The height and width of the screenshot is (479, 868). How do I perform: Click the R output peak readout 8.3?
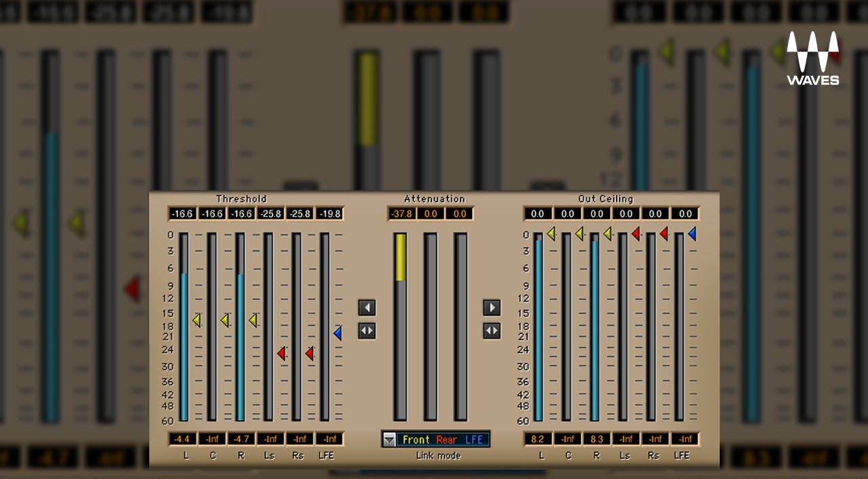click(x=597, y=439)
